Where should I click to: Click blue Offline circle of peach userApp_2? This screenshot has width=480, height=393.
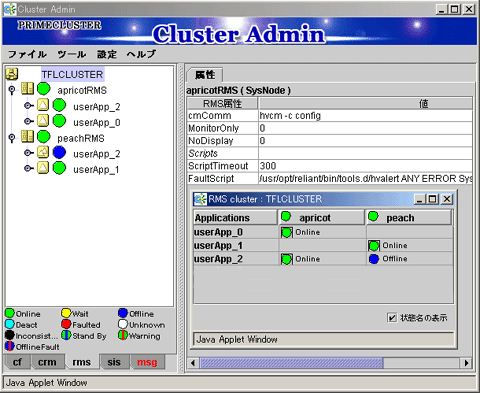coord(60,152)
